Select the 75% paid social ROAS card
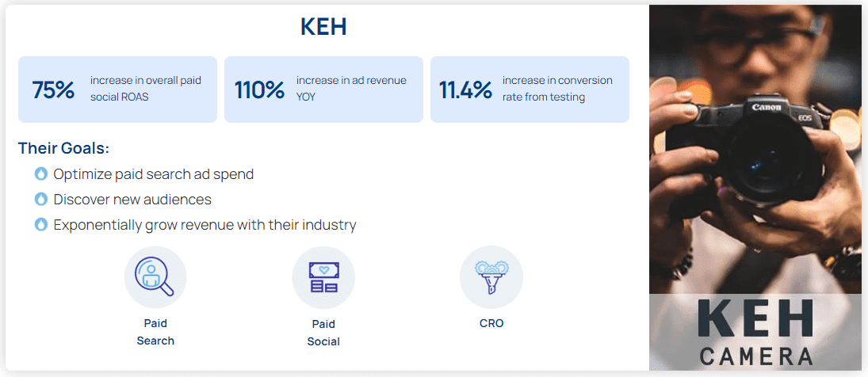The width and height of the screenshot is (868, 377). click(x=117, y=89)
